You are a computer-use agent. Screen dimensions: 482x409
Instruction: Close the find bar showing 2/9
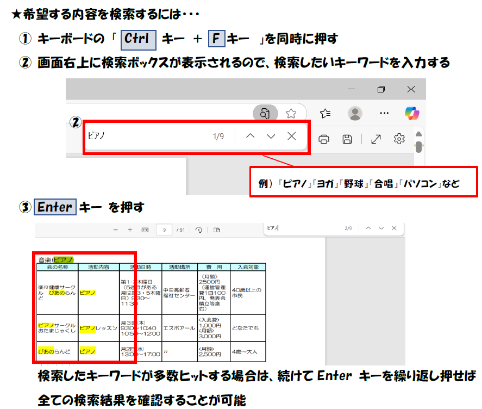click(394, 228)
